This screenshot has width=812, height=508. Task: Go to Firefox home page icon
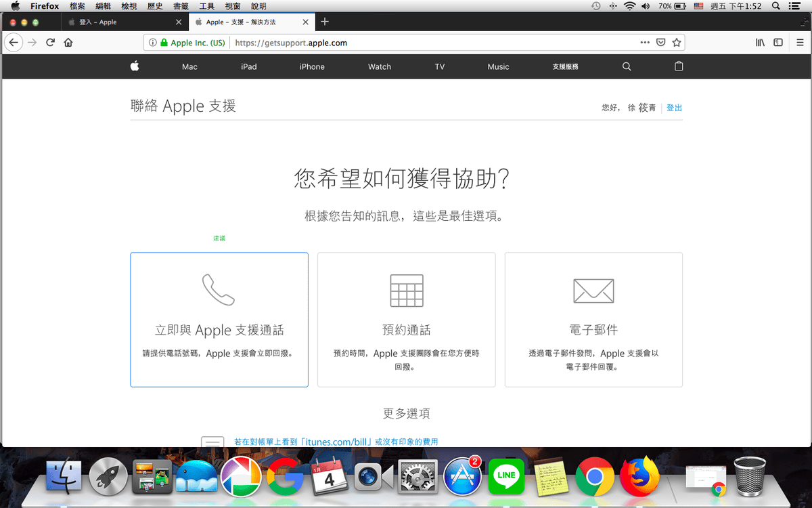click(68, 43)
